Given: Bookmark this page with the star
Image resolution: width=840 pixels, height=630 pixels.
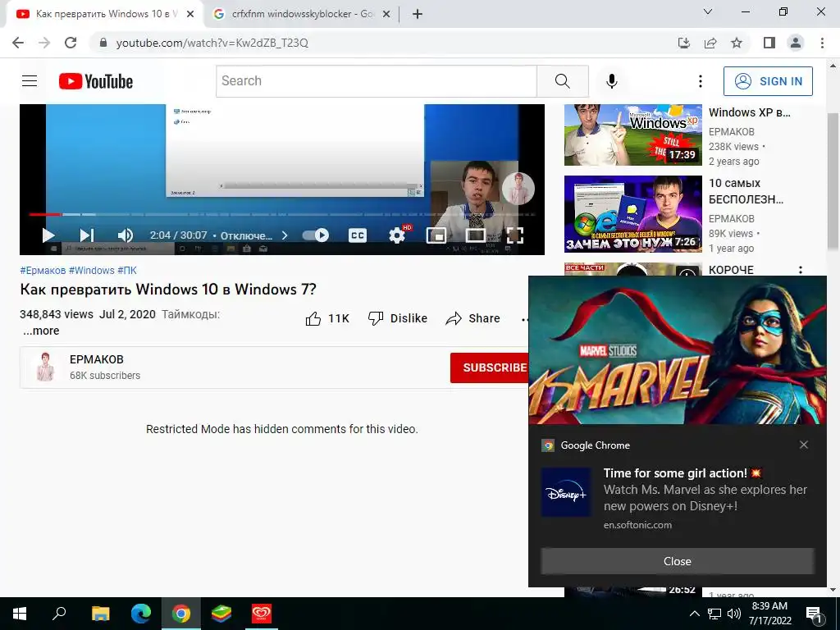Looking at the screenshot, I should (x=737, y=43).
